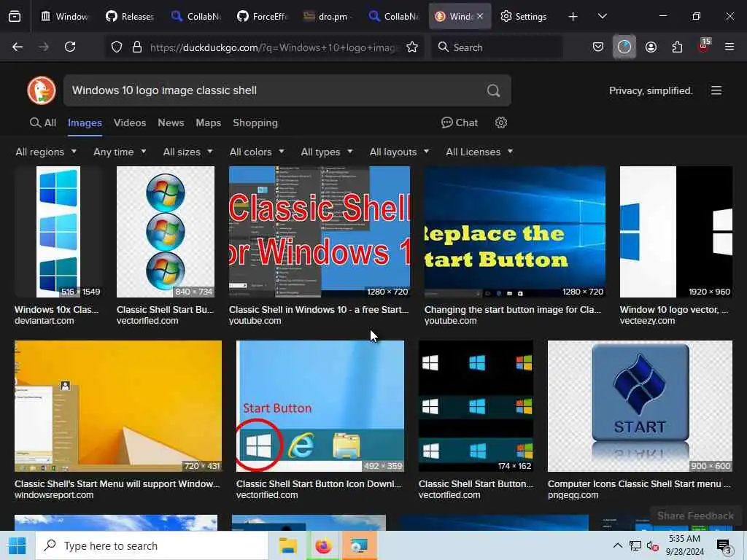Click the Share Feedback button
This screenshot has width=747, height=560.
coord(695,516)
